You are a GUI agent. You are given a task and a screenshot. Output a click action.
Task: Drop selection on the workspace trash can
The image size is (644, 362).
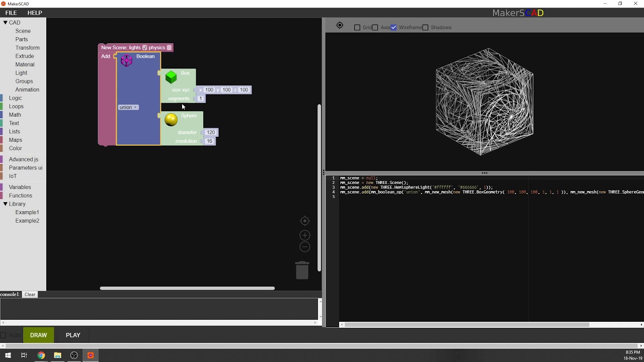[x=302, y=270]
